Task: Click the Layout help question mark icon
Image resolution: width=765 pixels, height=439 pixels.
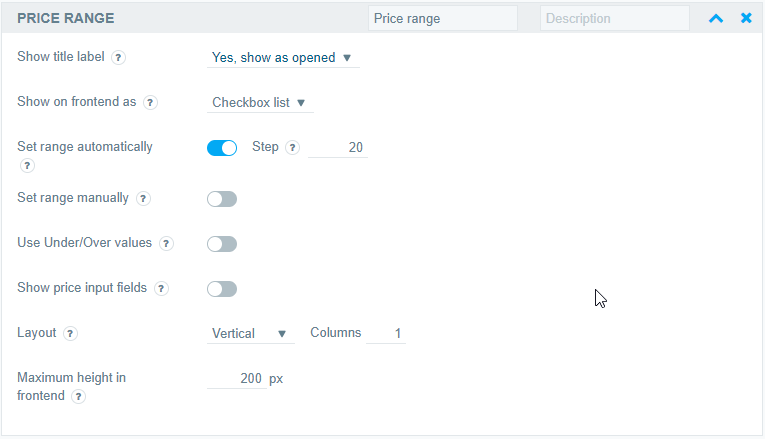Action: pyautogui.click(x=70, y=333)
